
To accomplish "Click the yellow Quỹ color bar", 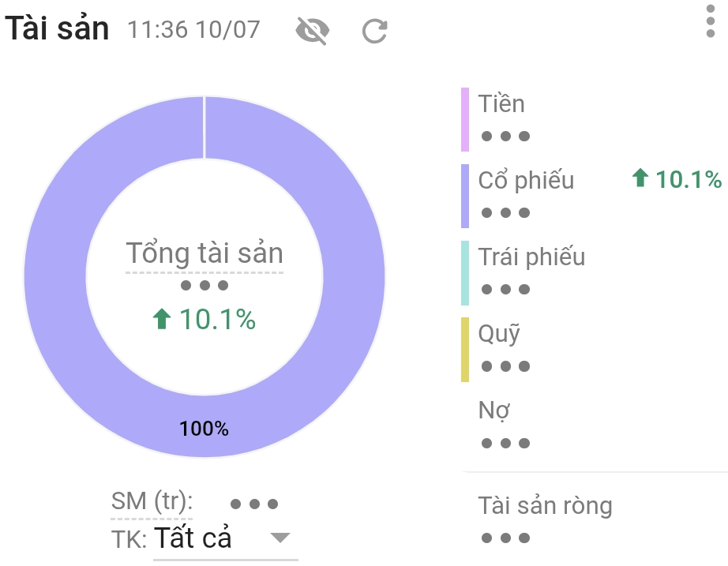I will pyautogui.click(x=465, y=349).
